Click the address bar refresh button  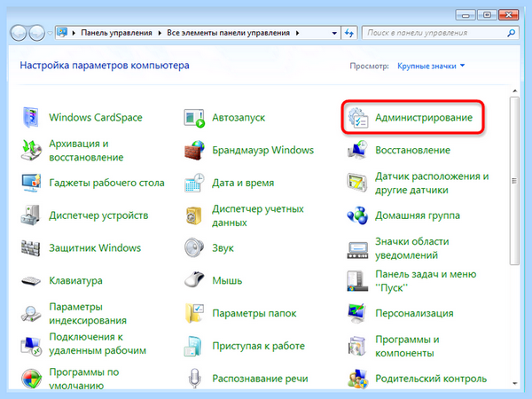(349, 33)
